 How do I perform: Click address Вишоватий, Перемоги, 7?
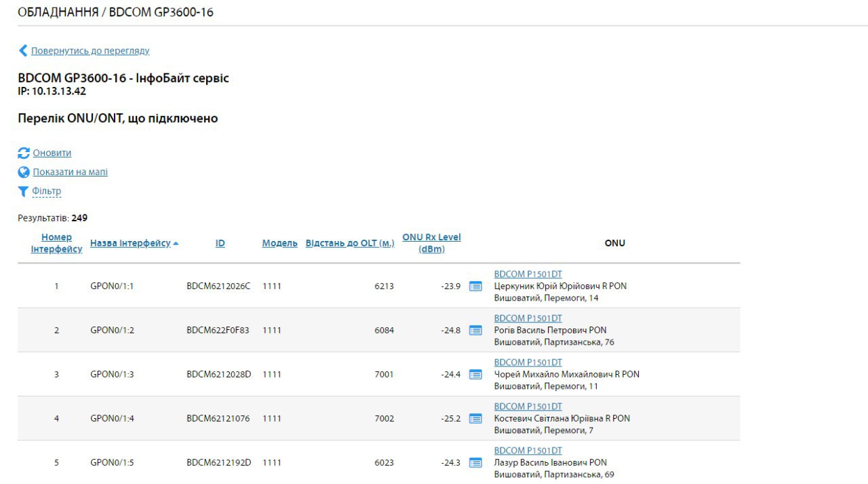pos(544,430)
